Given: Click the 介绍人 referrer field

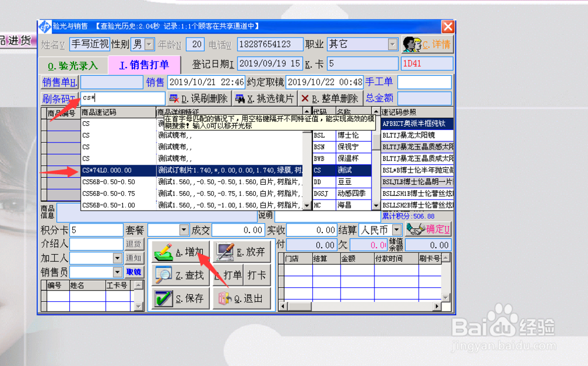Looking at the screenshot, I should 96,244.
